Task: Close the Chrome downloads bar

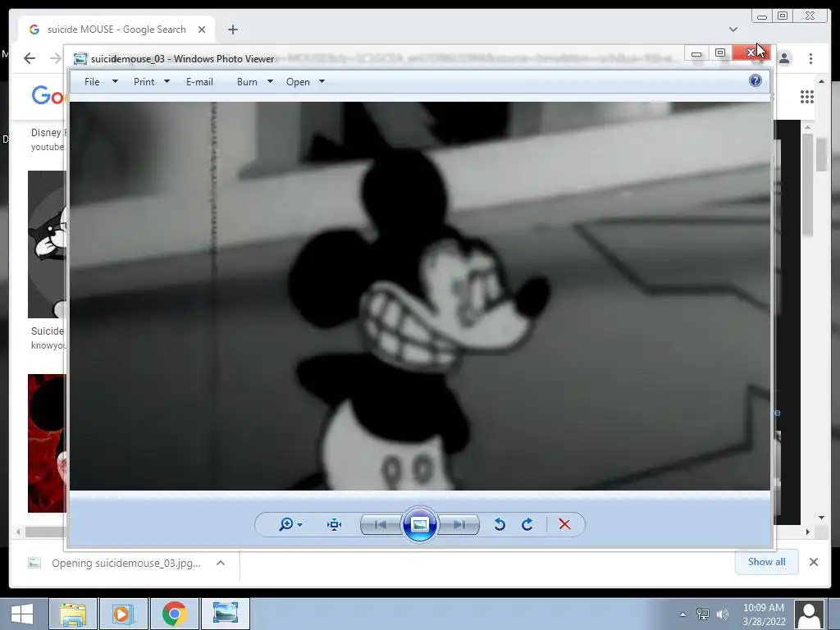Action: click(813, 562)
